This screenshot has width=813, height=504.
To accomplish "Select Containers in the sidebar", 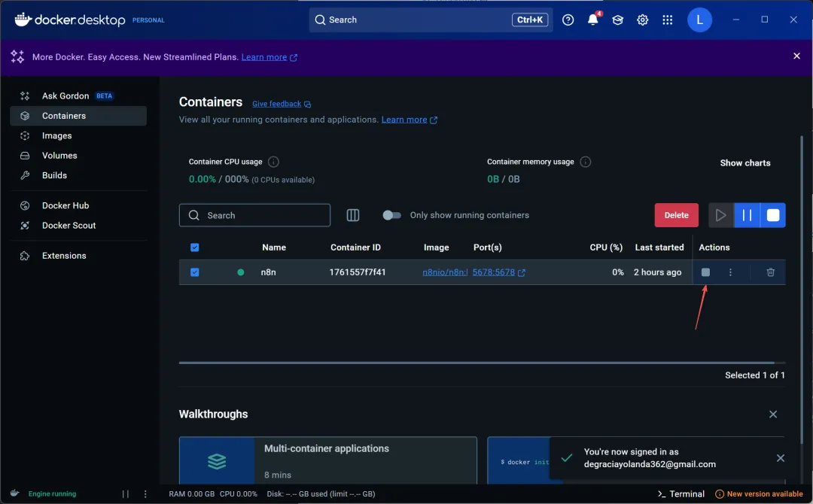I will click(x=78, y=116).
